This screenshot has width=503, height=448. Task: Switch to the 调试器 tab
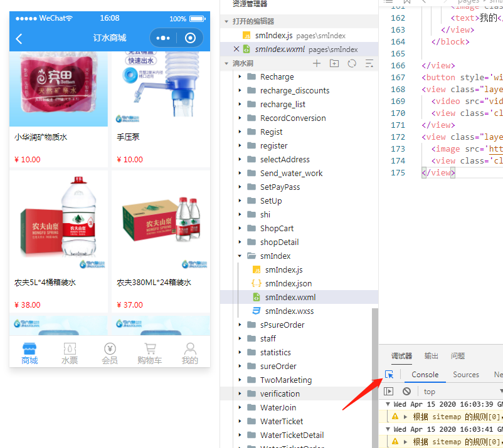tap(401, 356)
